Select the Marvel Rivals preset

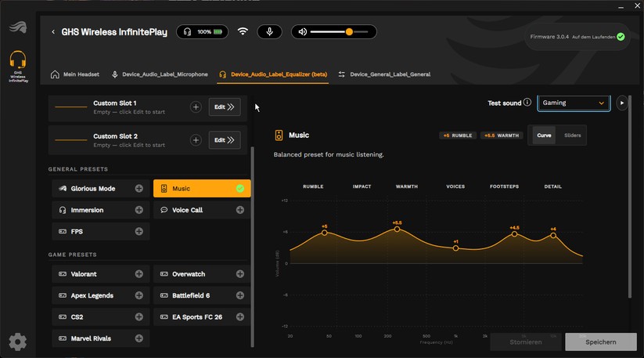click(x=101, y=338)
